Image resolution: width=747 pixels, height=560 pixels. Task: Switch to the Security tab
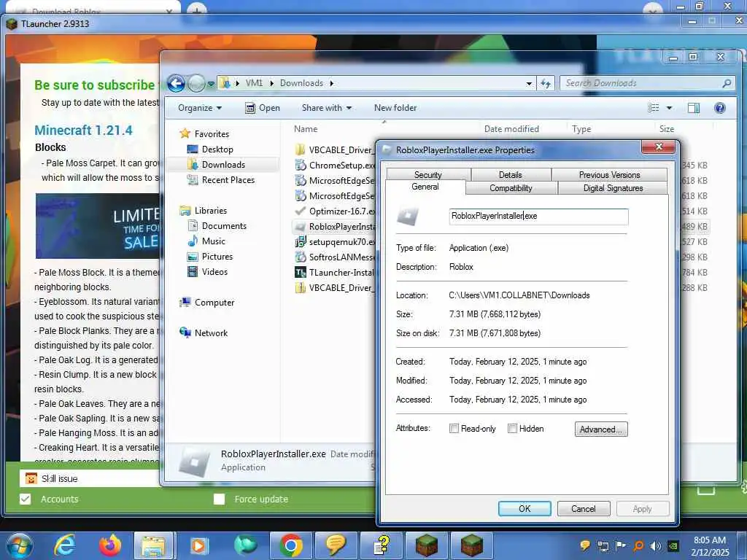point(427,175)
